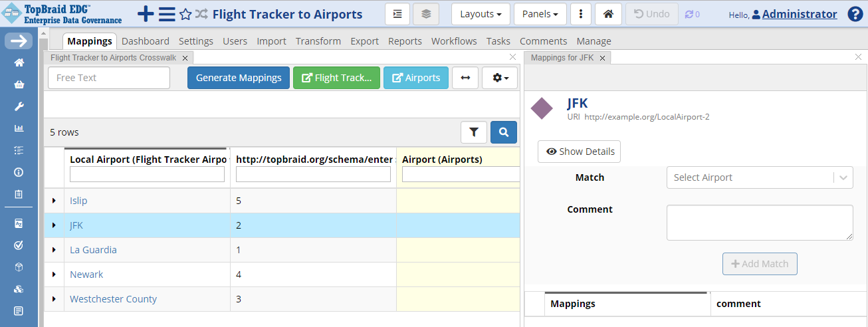Open the clipboard icon in sidebar
The width and height of the screenshot is (868, 327).
19,194
